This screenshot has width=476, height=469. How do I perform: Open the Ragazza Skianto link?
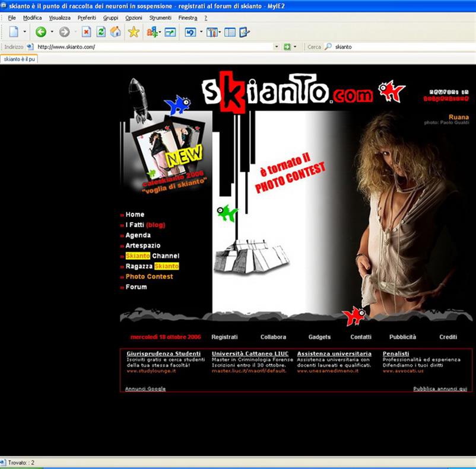pos(152,266)
